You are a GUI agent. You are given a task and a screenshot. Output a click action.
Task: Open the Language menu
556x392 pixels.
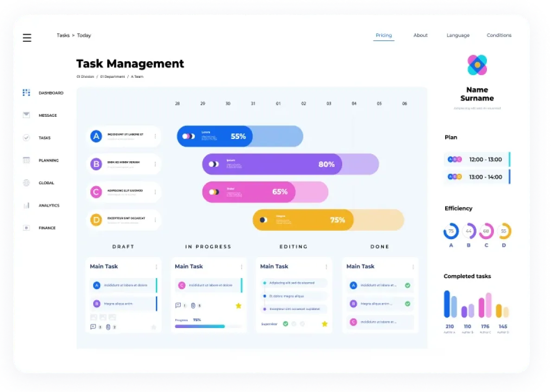pyautogui.click(x=458, y=35)
